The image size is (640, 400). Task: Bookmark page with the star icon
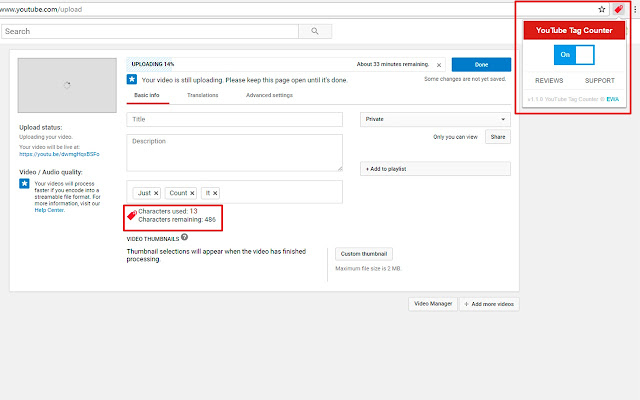(602, 9)
